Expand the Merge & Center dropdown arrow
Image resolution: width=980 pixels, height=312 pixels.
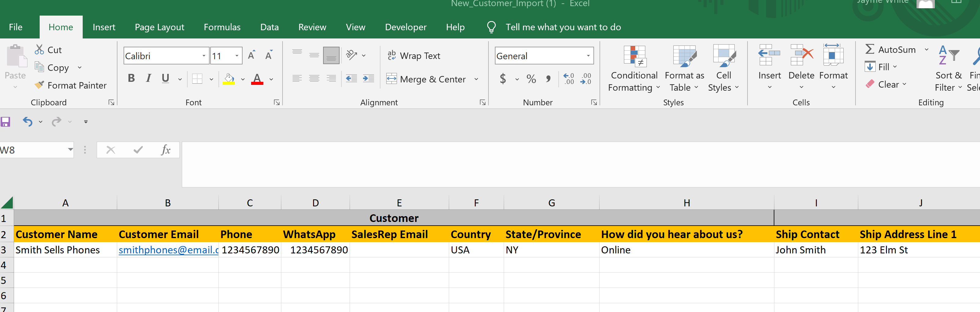click(x=476, y=79)
